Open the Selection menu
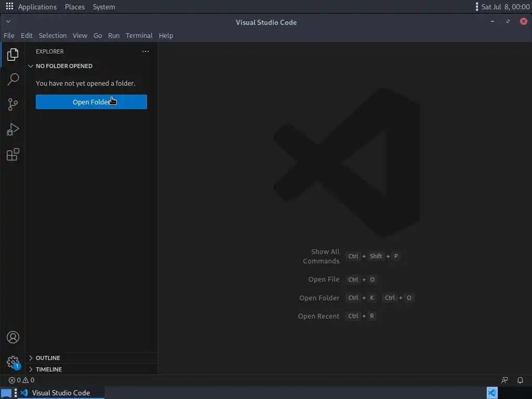Viewport: 532px width, 399px height. [52, 36]
